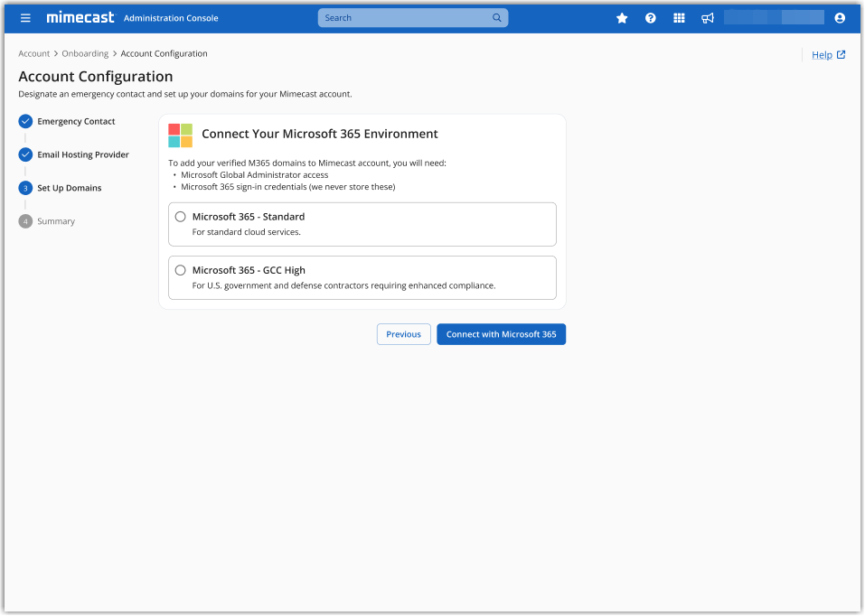Open the help question mark icon
This screenshot has height=616, width=865.
651,18
